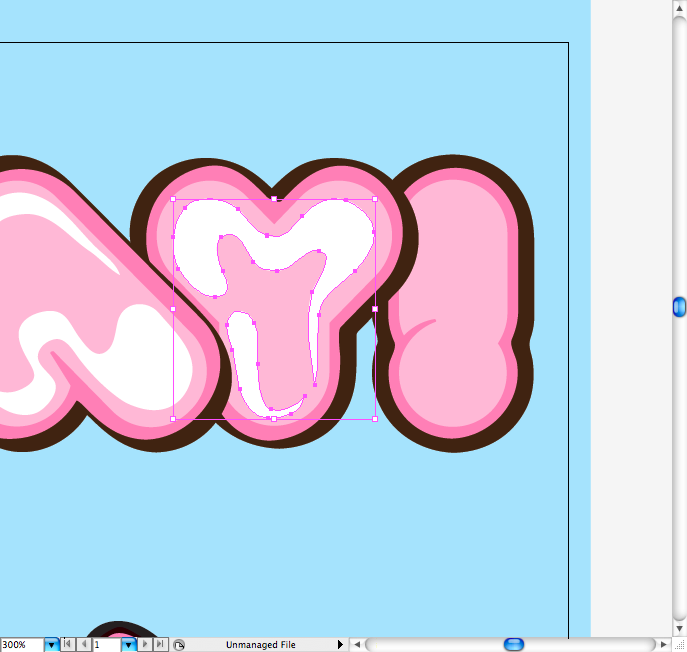Go to the last artboard
This screenshot has height=652, width=687.
tap(160, 645)
